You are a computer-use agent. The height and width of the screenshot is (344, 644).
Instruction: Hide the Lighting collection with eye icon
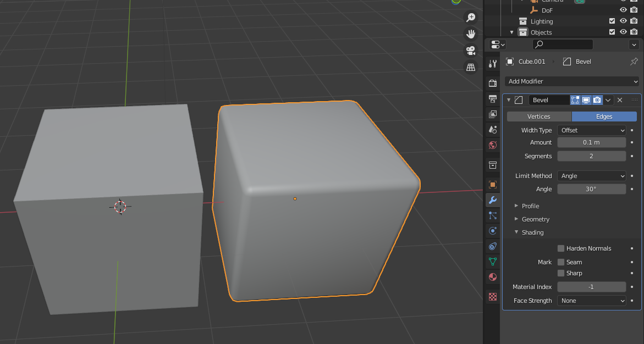click(x=623, y=21)
